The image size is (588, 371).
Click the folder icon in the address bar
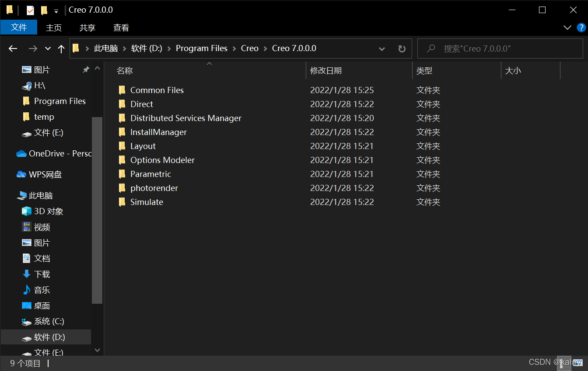76,48
